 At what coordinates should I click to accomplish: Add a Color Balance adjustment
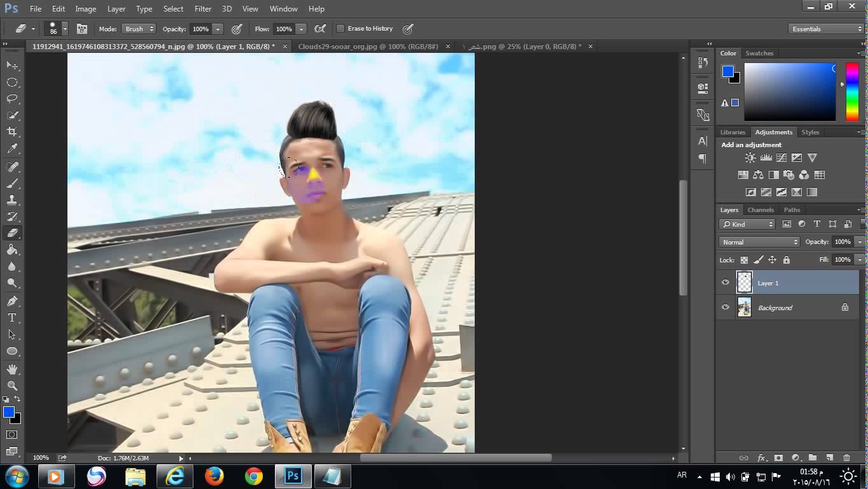coord(758,175)
